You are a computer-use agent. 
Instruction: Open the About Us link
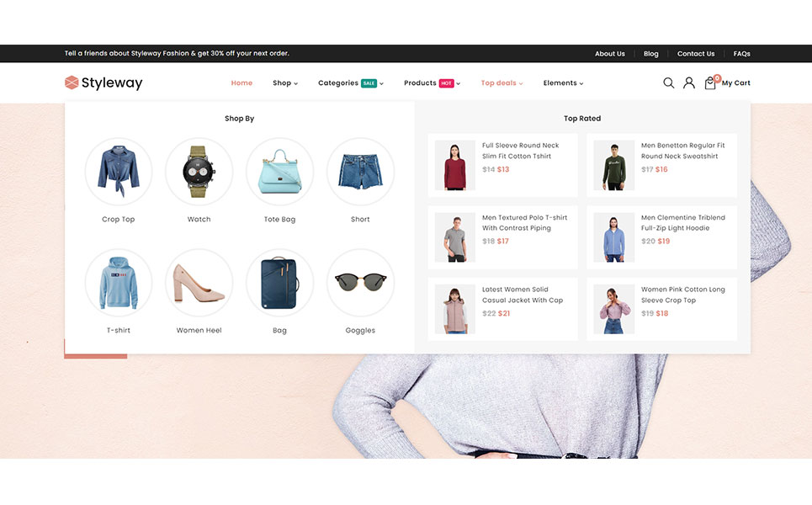click(610, 54)
